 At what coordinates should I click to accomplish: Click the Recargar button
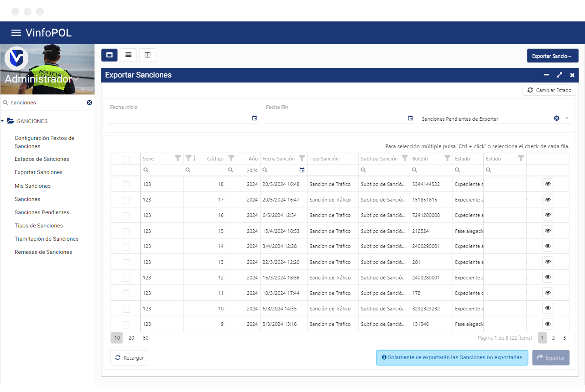point(129,358)
